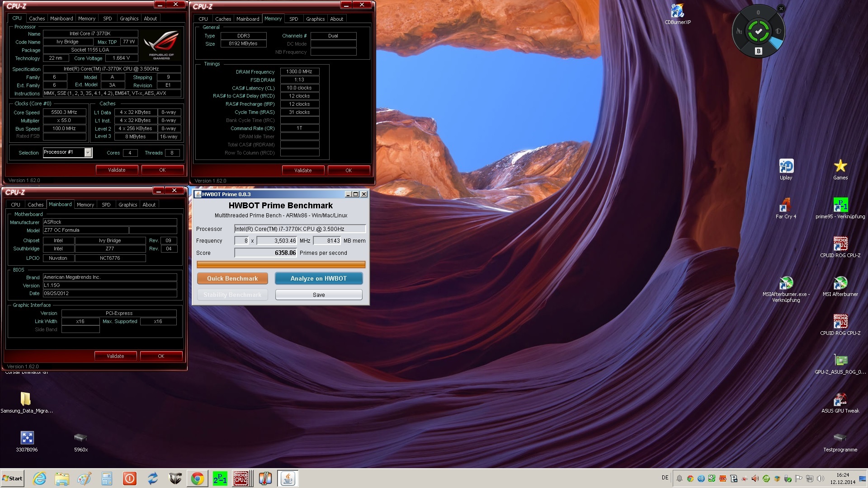Click OK in the Memory CPU-Z window
This screenshot has height=488, width=868.
tap(349, 170)
